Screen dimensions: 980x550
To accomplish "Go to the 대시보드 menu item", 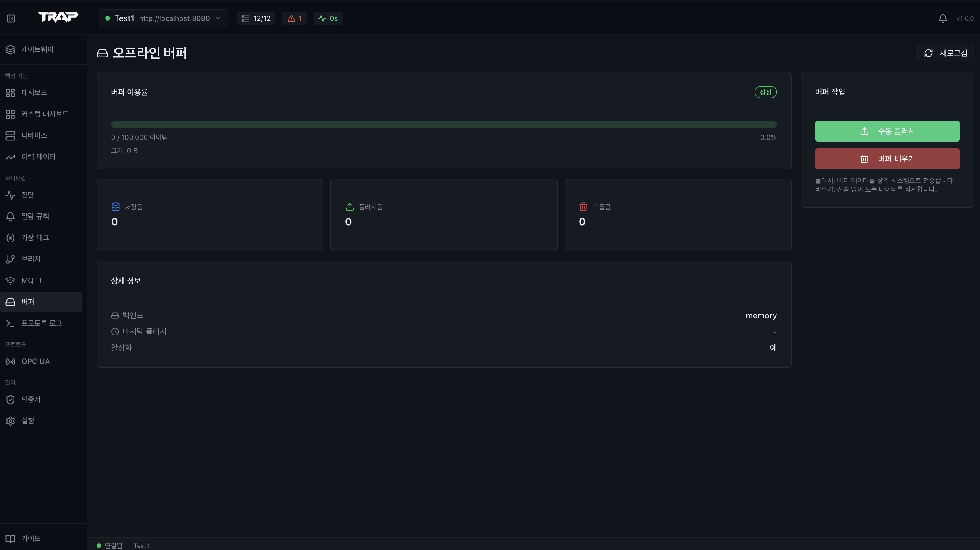I will 34,93.
